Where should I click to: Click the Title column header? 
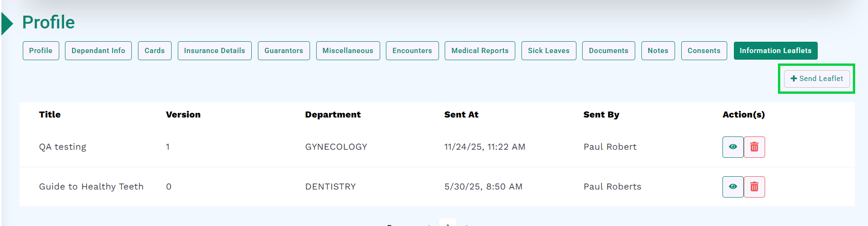tap(50, 115)
